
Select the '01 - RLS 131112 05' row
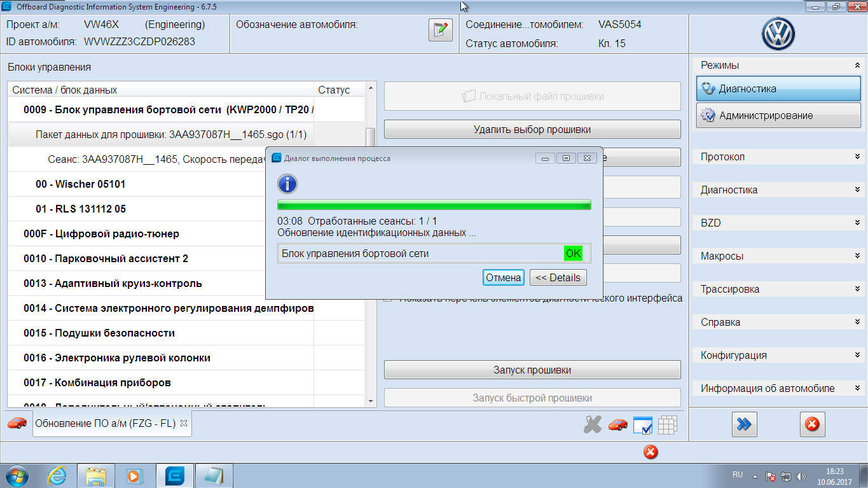(x=186, y=209)
